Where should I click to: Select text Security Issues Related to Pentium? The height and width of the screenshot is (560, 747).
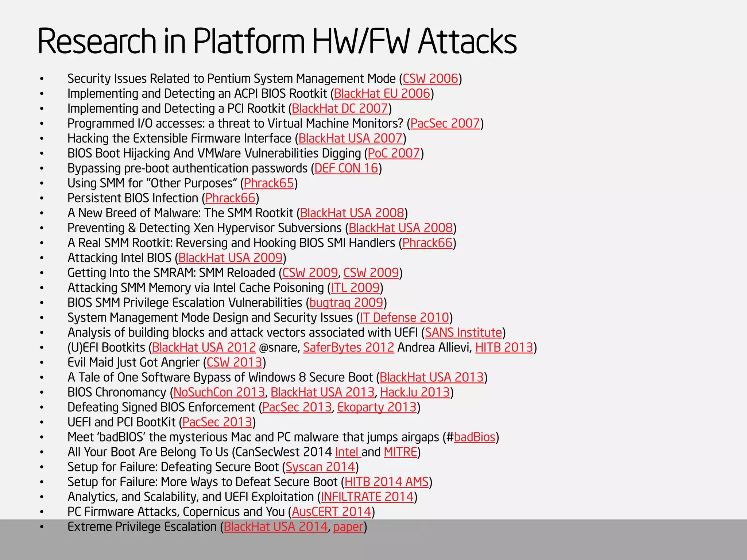[x=159, y=79]
